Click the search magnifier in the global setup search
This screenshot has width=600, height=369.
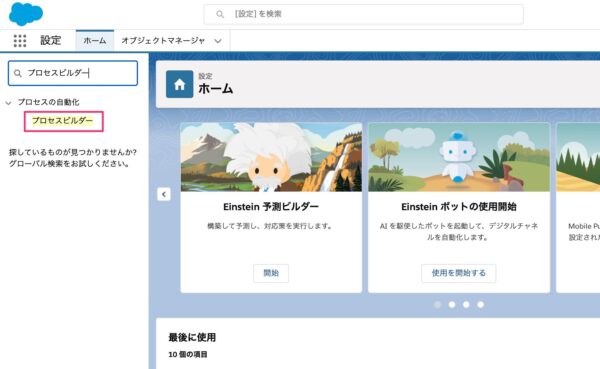pyautogui.click(x=220, y=14)
